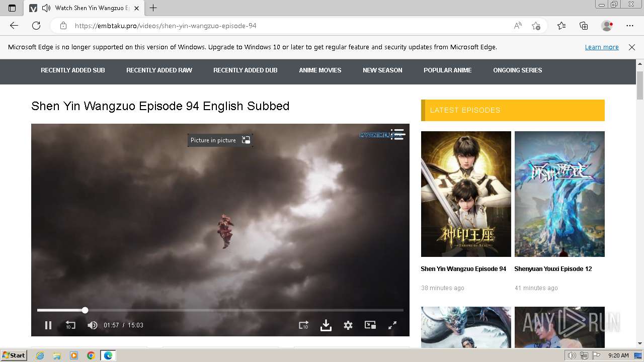Go to Ongoing Series section
This screenshot has height=362, width=644.
(518, 70)
